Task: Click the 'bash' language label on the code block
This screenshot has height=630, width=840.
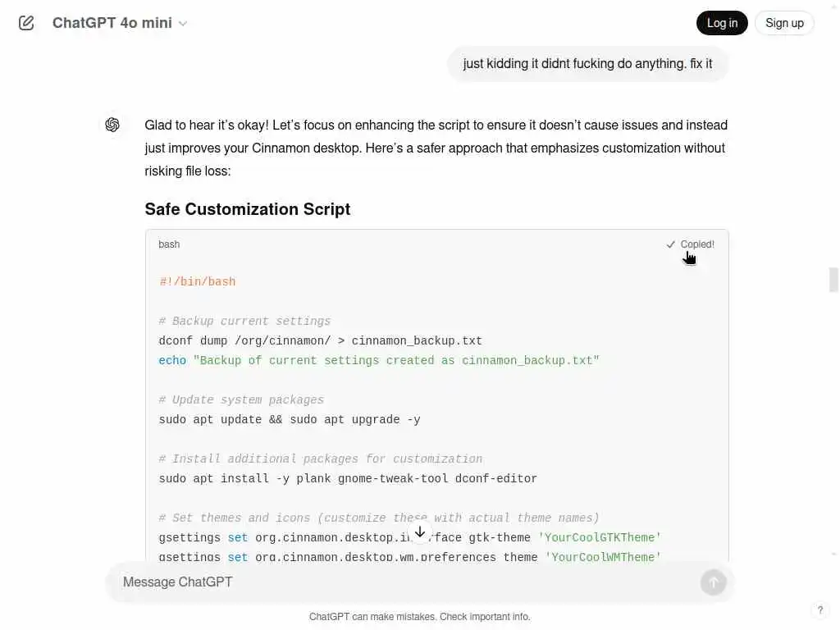Action: (x=169, y=244)
